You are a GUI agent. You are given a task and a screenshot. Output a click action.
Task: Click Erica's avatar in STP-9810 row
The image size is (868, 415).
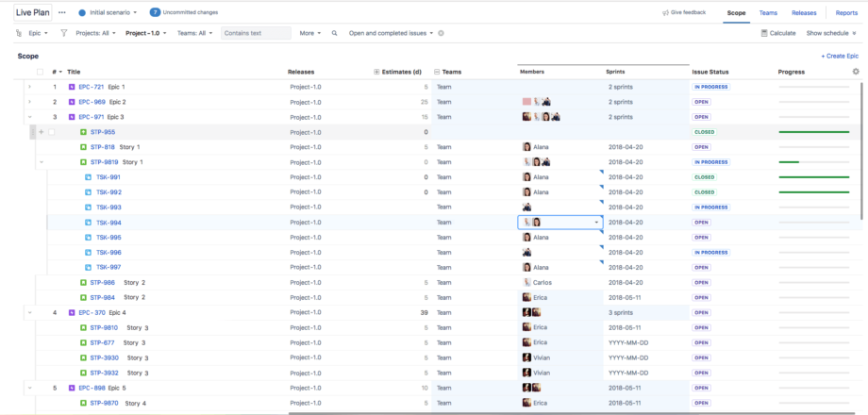(x=527, y=327)
